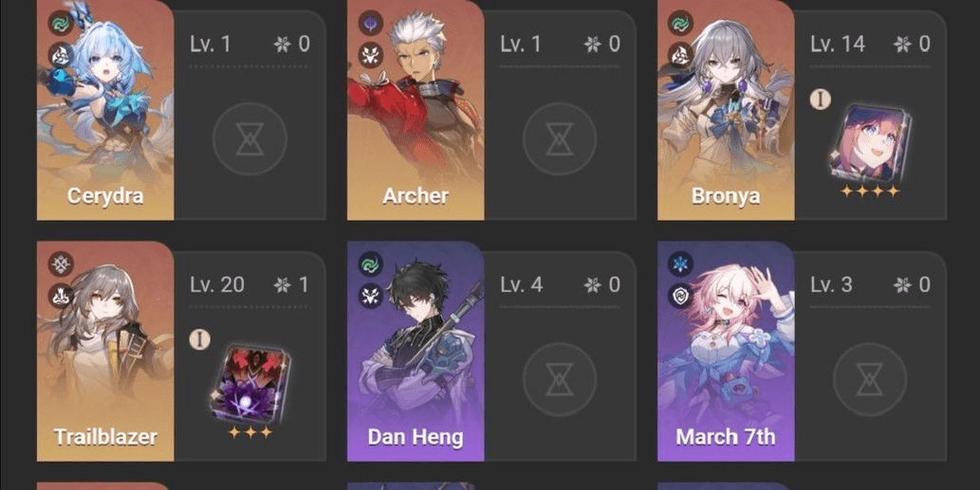Click Archer's empty light cone slot

(x=560, y=139)
